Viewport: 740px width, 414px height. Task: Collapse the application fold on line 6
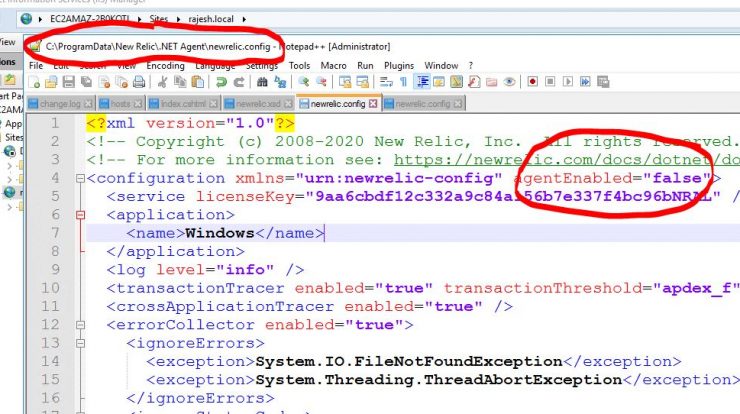[x=80, y=215]
